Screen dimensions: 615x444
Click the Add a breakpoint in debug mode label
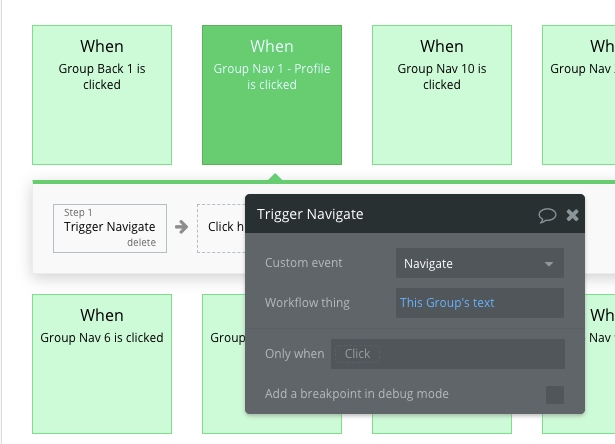click(357, 394)
